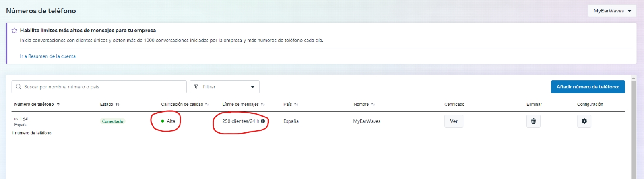The image size is (644, 179).
Task: Click the magnifying glass search icon
Action: (19, 87)
